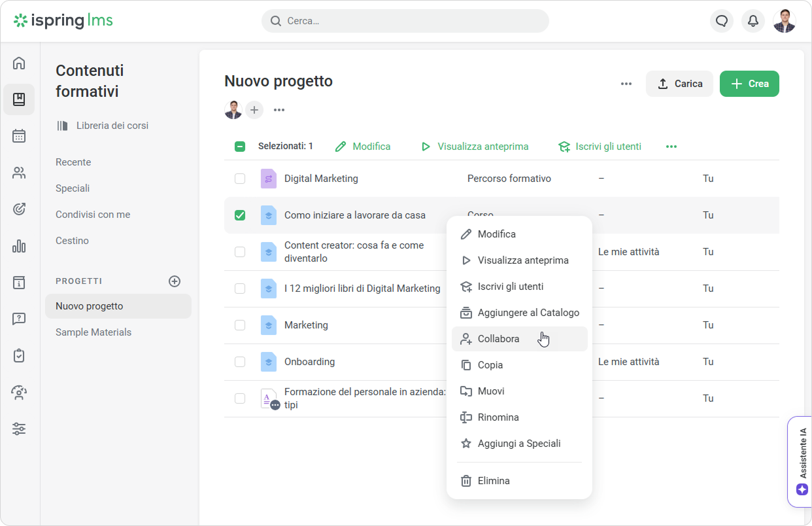This screenshot has width=812, height=526.
Task: Open Libreria dei corsi link
Action: click(x=112, y=126)
